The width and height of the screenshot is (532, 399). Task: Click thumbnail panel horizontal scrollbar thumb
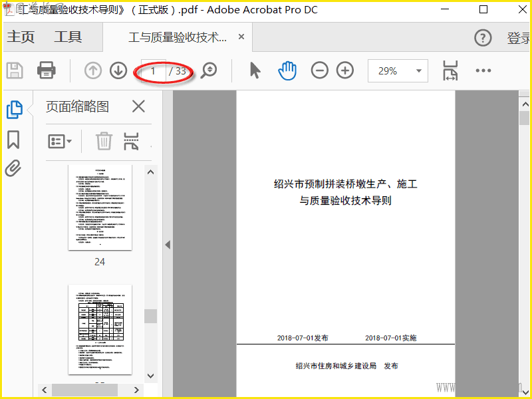tap(84, 390)
